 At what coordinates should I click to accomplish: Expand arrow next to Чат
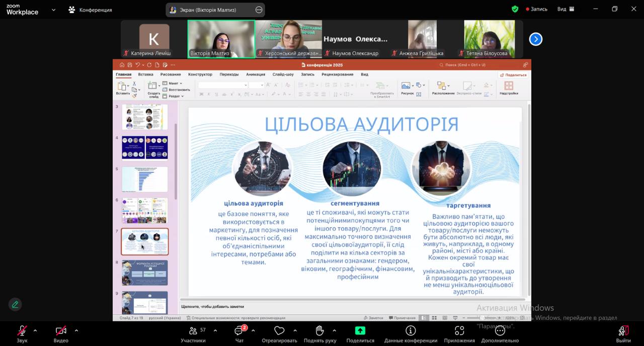[x=253, y=330]
